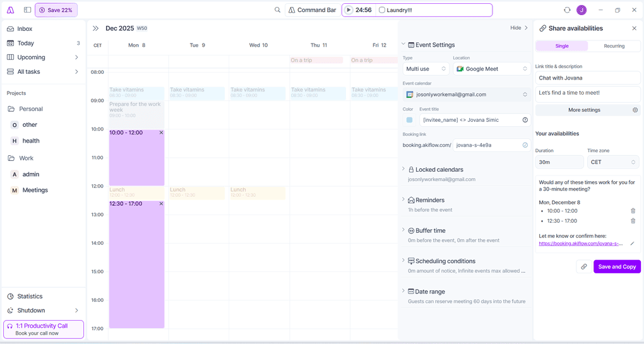644x344 pixels.
Task: Click the booking link check icon
Action: click(x=525, y=145)
